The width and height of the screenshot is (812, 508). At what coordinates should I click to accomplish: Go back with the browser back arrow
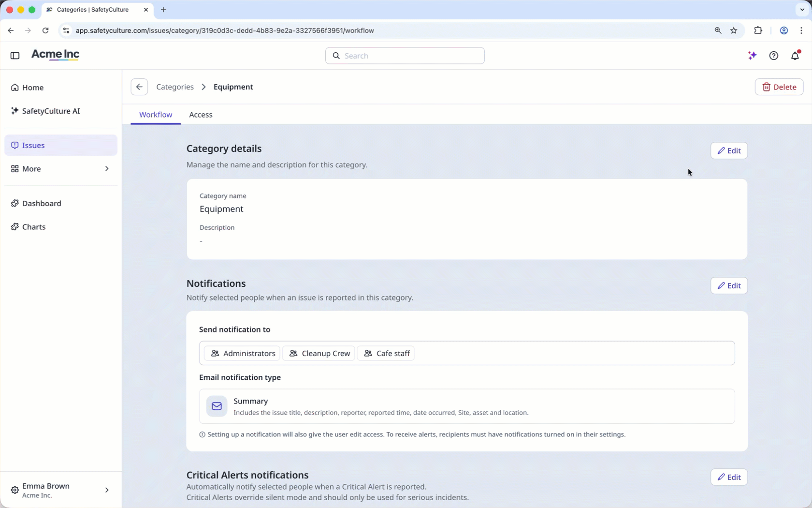point(11,30)
